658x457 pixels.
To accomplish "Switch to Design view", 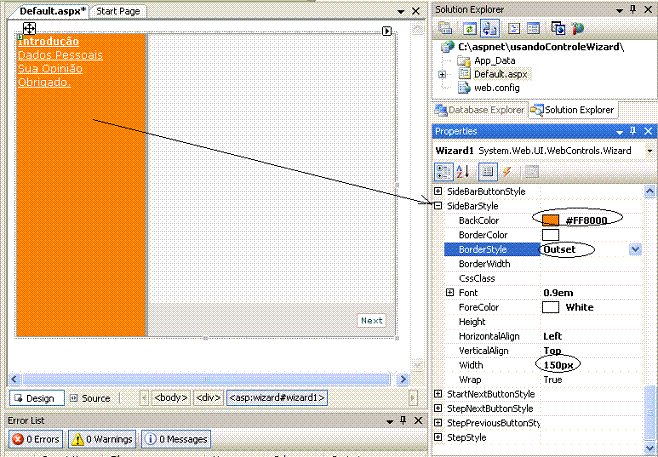I will (x=37, y=398).
